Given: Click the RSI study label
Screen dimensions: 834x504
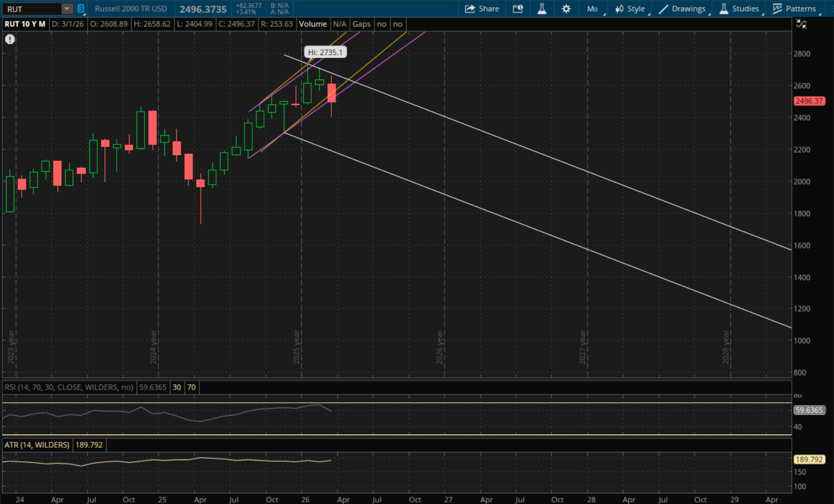Looking at the screenshot, I should (69, 387).
